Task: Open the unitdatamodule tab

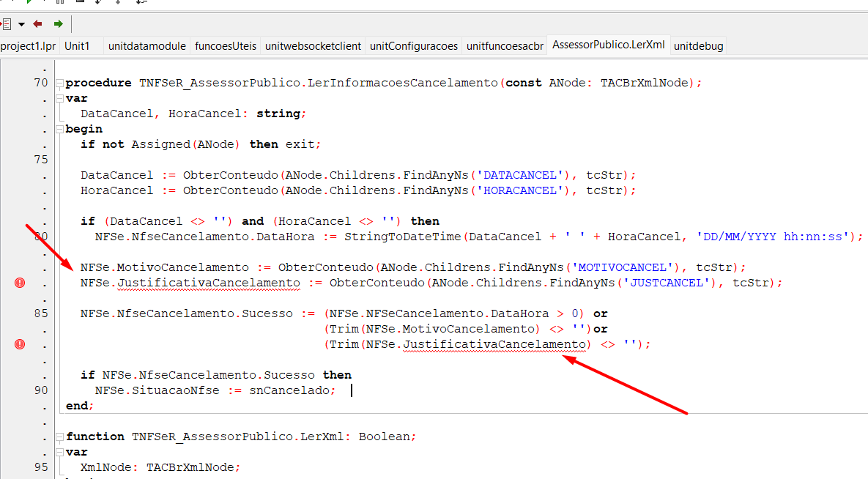Action: (x=146, y=46)
